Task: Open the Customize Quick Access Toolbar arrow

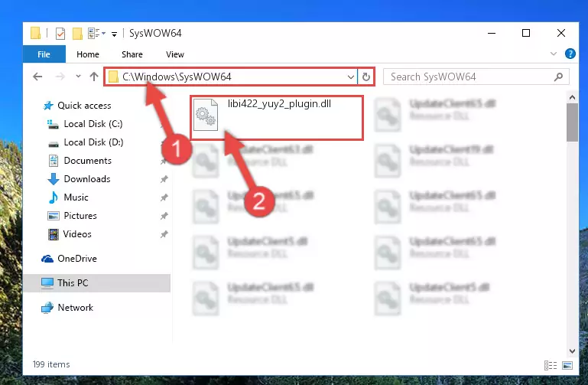Action: [114, 34]
